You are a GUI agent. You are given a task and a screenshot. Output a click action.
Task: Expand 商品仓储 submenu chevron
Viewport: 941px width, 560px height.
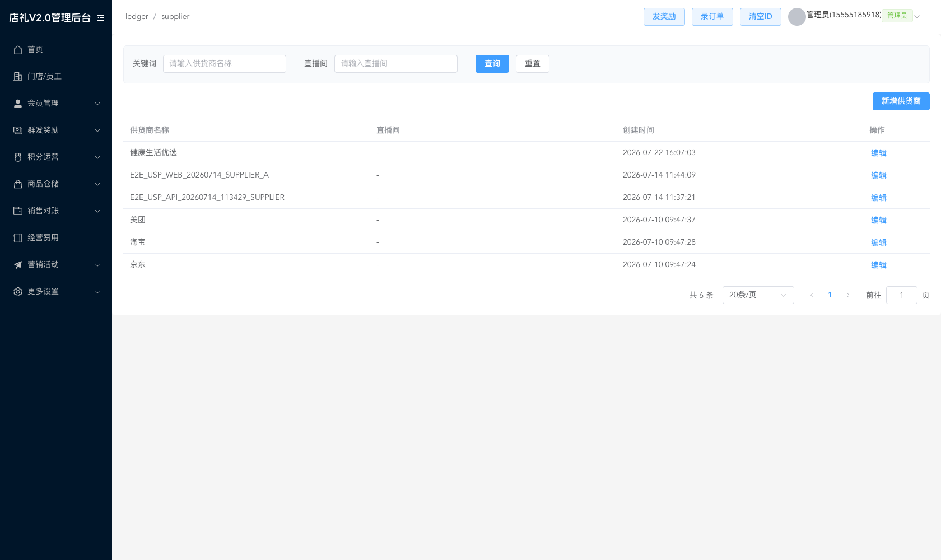(97, 184)
